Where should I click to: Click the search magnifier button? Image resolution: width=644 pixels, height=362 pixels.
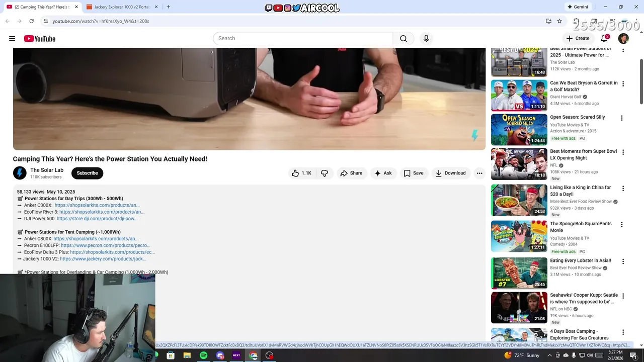tap(404, 39)
